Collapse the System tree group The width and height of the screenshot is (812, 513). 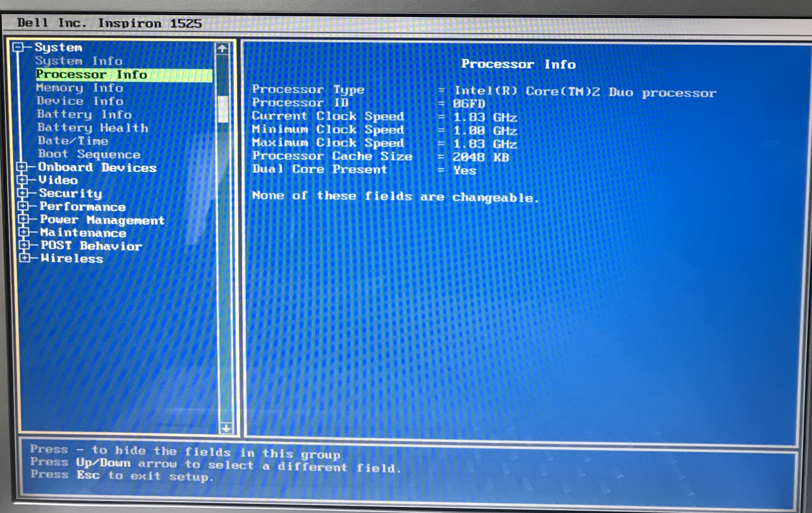click(x=18, y=47)
